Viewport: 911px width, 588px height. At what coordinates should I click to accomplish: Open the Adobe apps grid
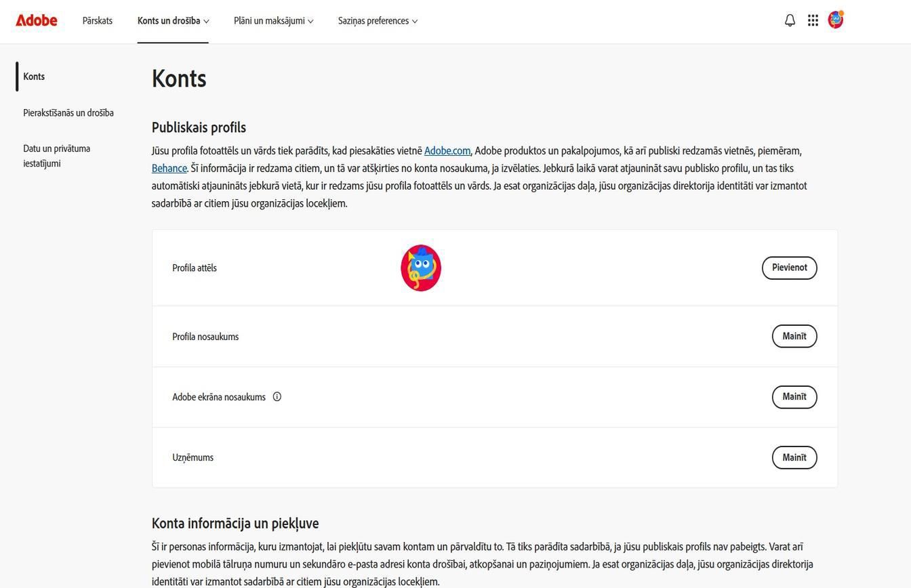tap(812, 20)
